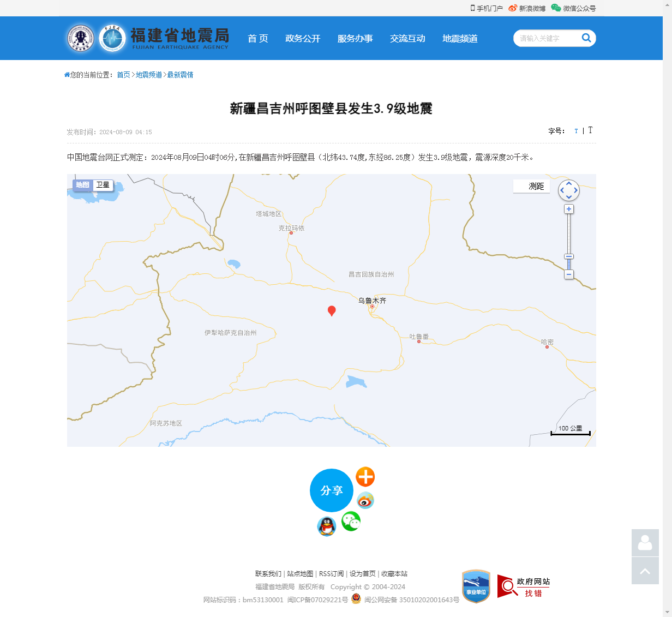Image resolution: width=672 pixels, height=617 pixels.
Task: Click the orange plus share icon
Action: pyautogui.click(x=365, y=477)
